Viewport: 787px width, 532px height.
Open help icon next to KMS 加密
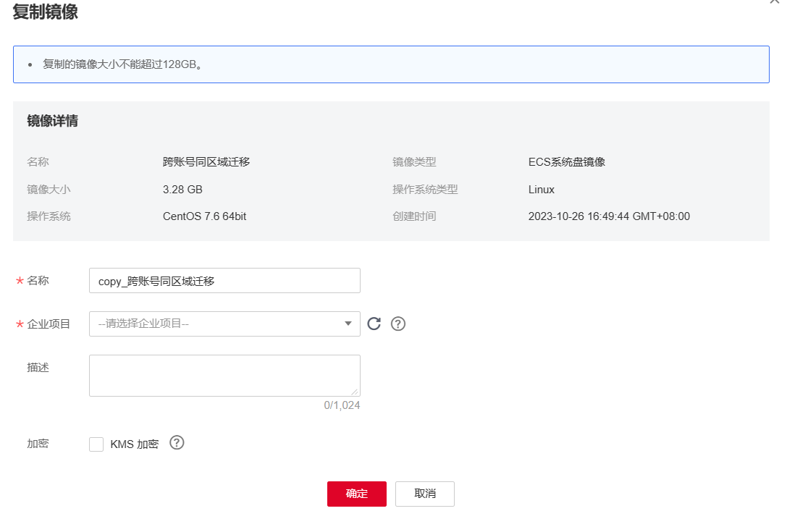177,443
